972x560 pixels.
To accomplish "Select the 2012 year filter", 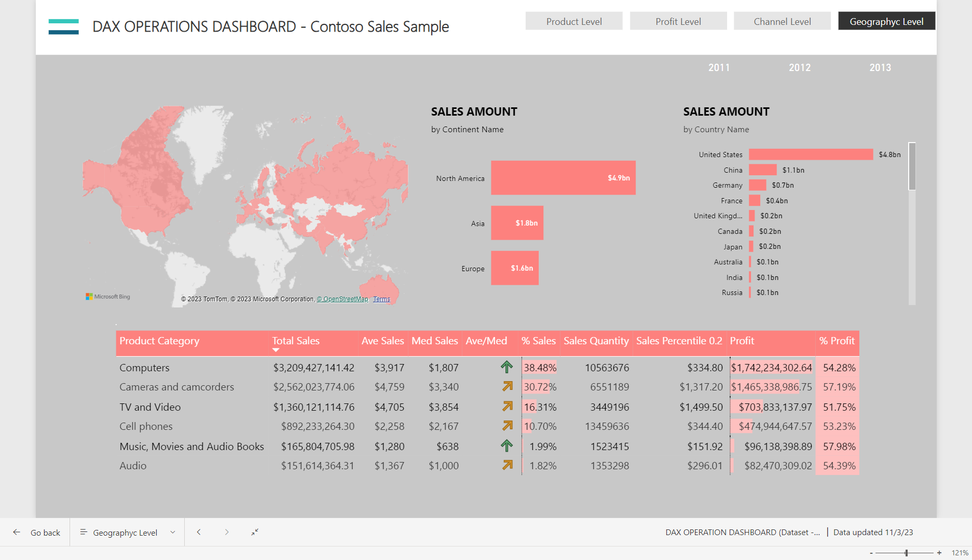I will point(799,67).
